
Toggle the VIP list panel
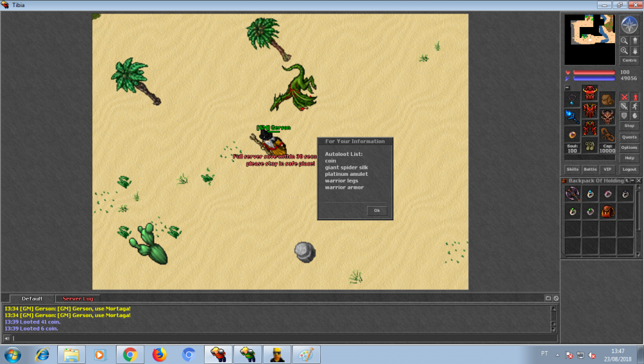click(x=607, y=169)
